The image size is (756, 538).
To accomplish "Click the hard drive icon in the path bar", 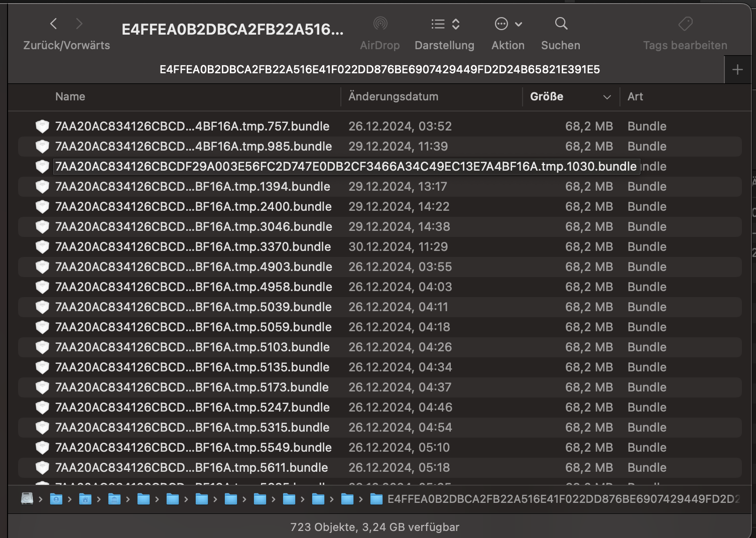I will [x=26, y=499].
